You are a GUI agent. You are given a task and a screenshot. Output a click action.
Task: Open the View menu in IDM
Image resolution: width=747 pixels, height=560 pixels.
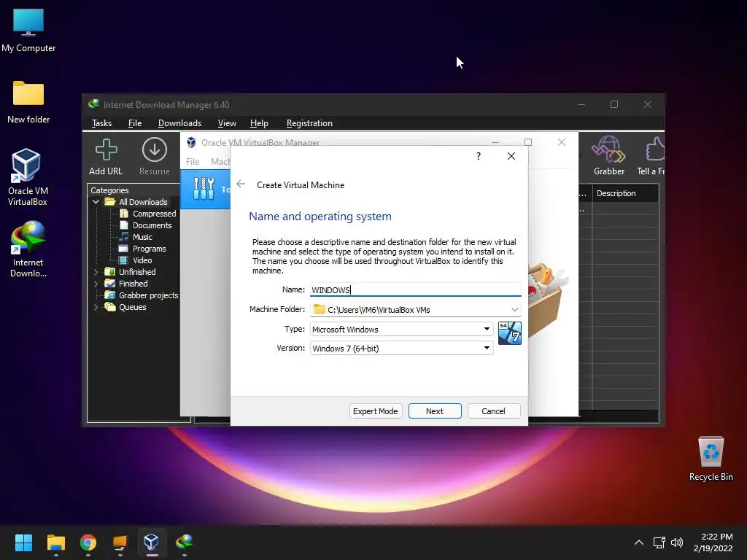coord(227,123)
